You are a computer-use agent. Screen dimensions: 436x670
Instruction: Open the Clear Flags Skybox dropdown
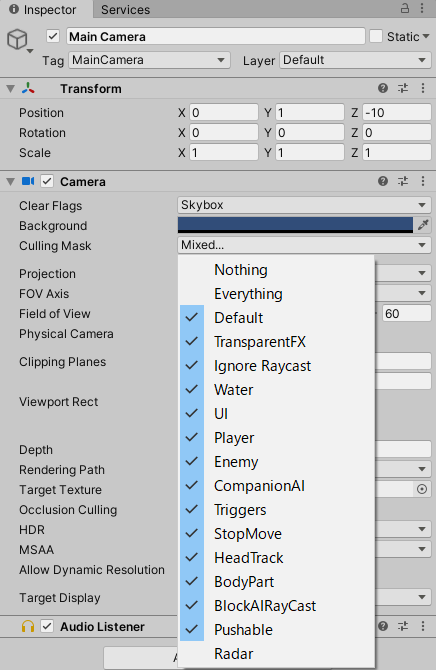tap(304, 205)
